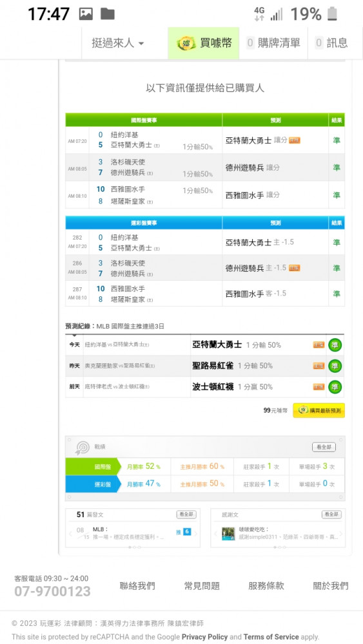
Task: Click the green 準 badge for today's prediction
Action: (x=335, y=345)
